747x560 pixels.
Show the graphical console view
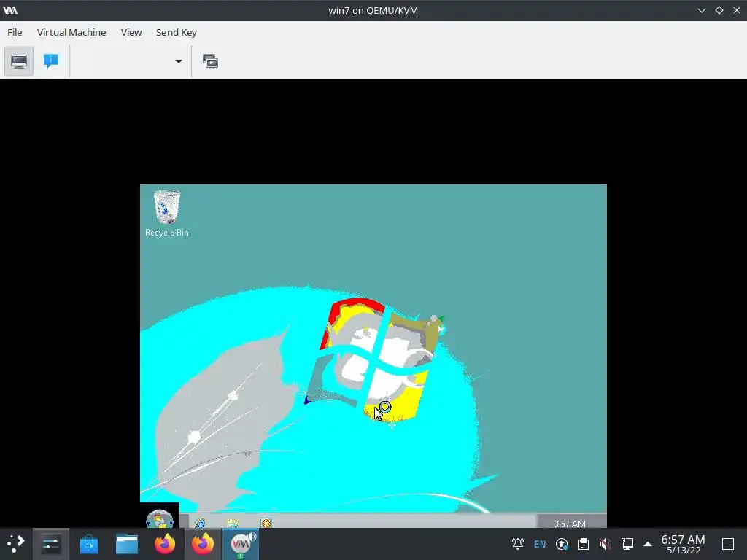tap(19, 61)
